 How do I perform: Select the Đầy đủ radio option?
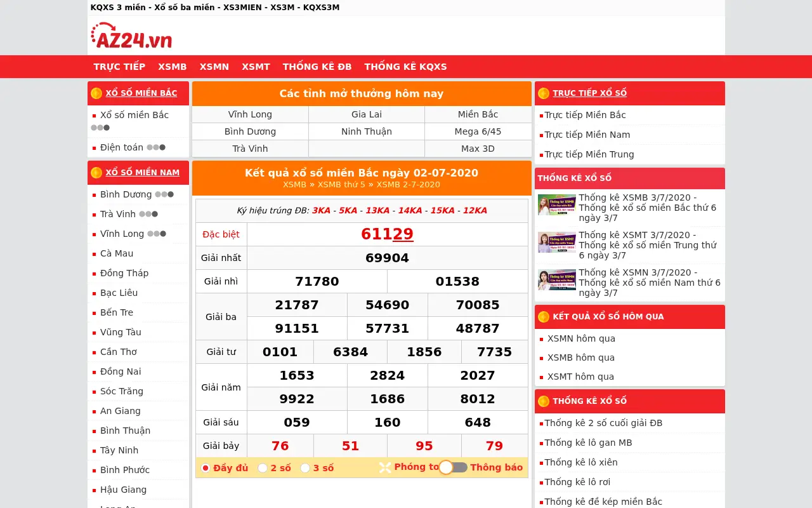point(206,468)
